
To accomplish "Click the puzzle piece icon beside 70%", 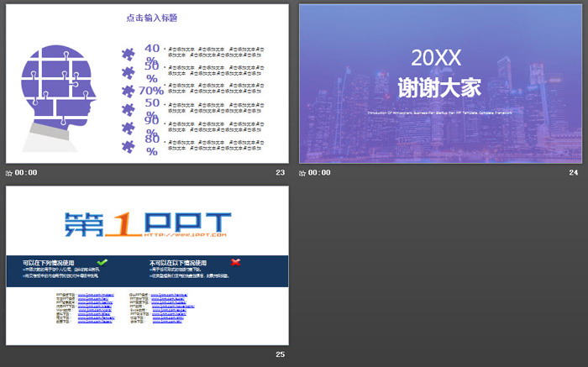I will tap(129, 91).
